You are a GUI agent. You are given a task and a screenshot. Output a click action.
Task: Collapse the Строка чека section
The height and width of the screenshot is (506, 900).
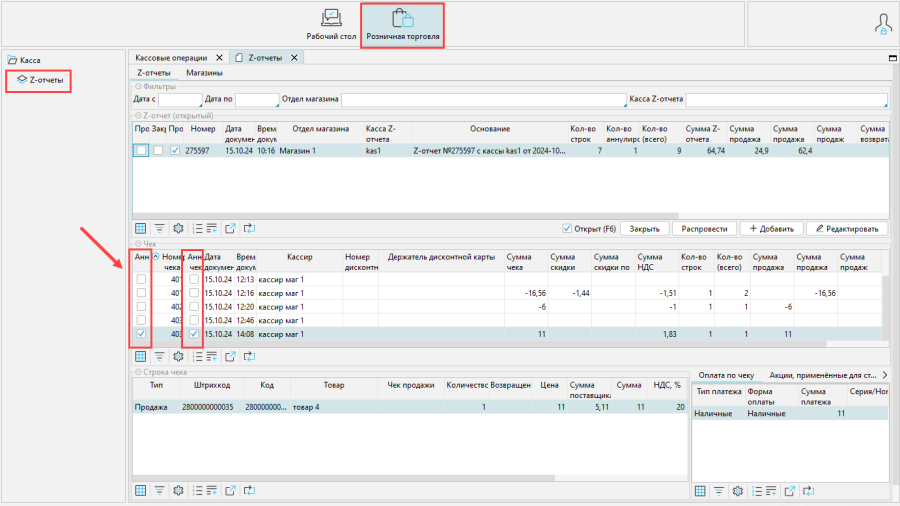tap(138, 372)
